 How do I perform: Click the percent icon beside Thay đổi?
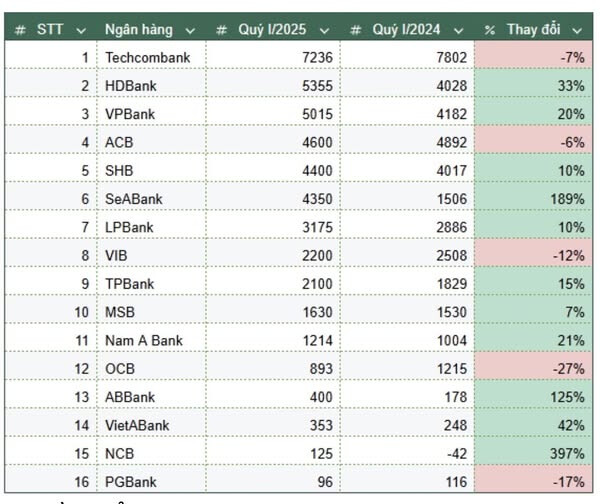(489, 29)
